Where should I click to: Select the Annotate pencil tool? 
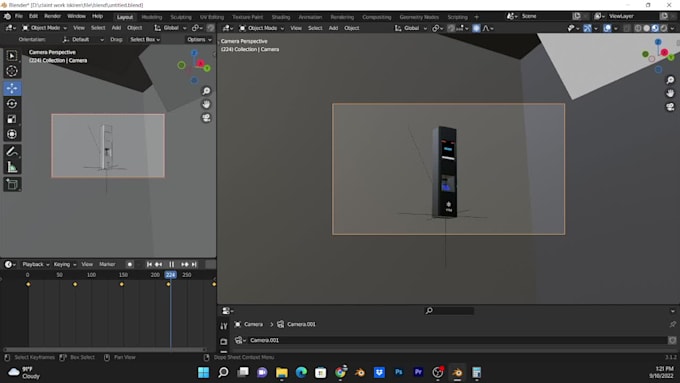(x=12, y=151)
